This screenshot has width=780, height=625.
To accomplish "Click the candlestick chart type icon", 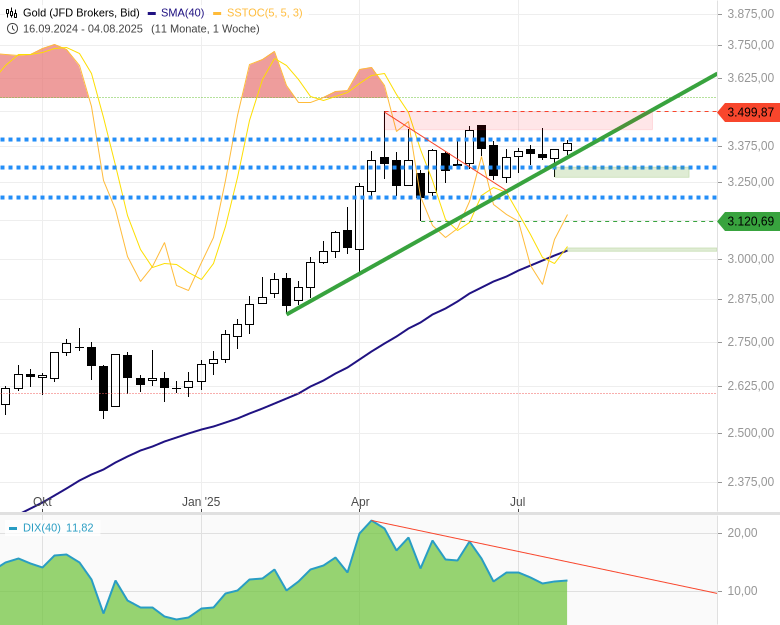I will pos(11,13).
